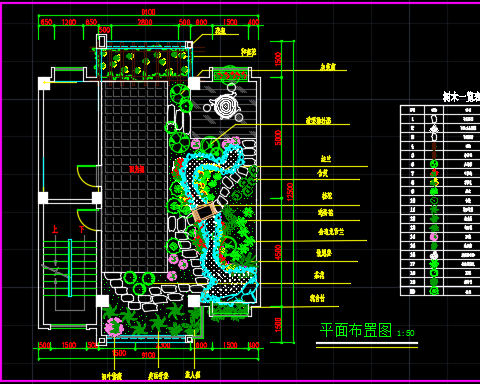Click the red label inside the paved grid area
The width and height of the screenshot is (480, 384).
click(x=137, y=170)
